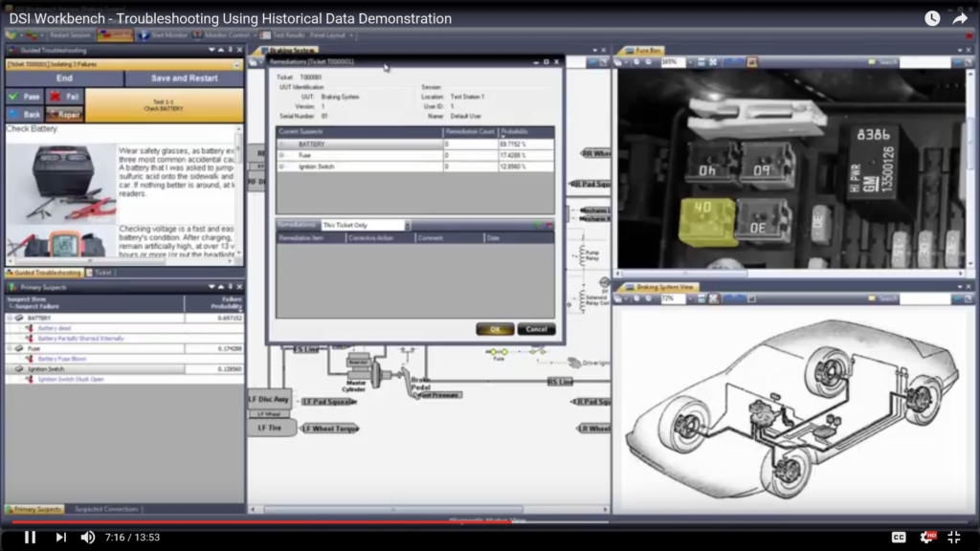Screen dimensions: 980x551
Task: Click the Fuse Box zoom percentage field
Action: (673, 62)
